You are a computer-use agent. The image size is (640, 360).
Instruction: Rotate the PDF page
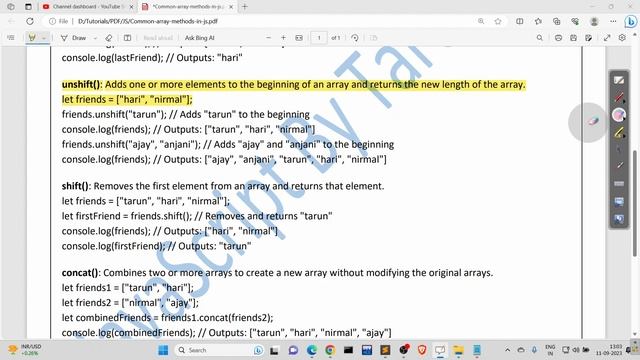355,38
